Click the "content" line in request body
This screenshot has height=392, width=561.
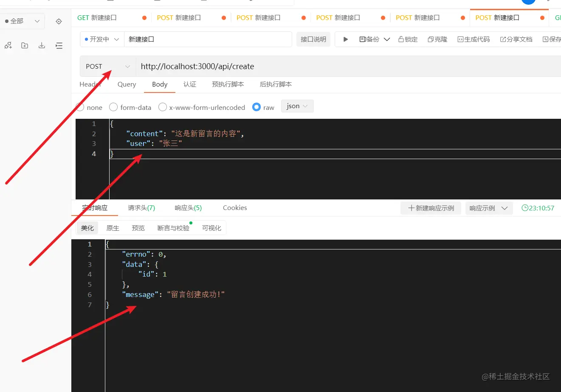click(185, 134)
